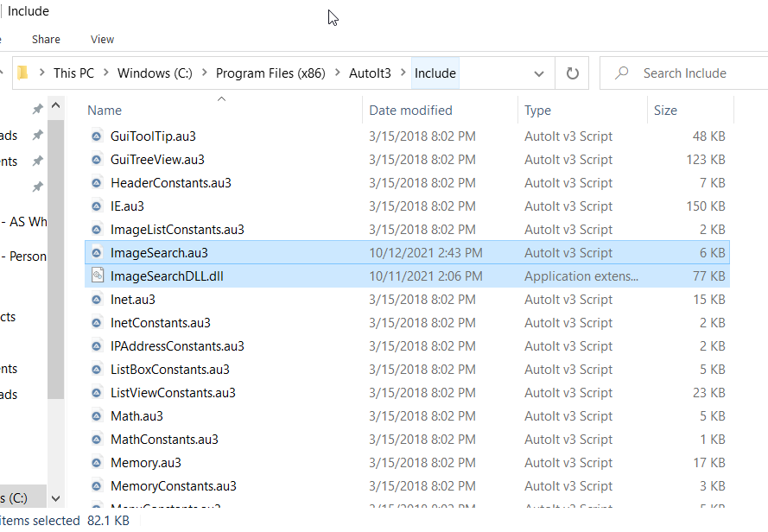Click the refresh icon beside address bar

coord(572,73)
